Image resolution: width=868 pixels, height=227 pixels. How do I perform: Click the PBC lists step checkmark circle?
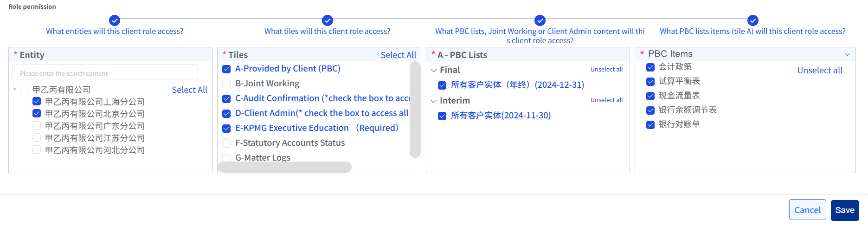click(540, 20)
